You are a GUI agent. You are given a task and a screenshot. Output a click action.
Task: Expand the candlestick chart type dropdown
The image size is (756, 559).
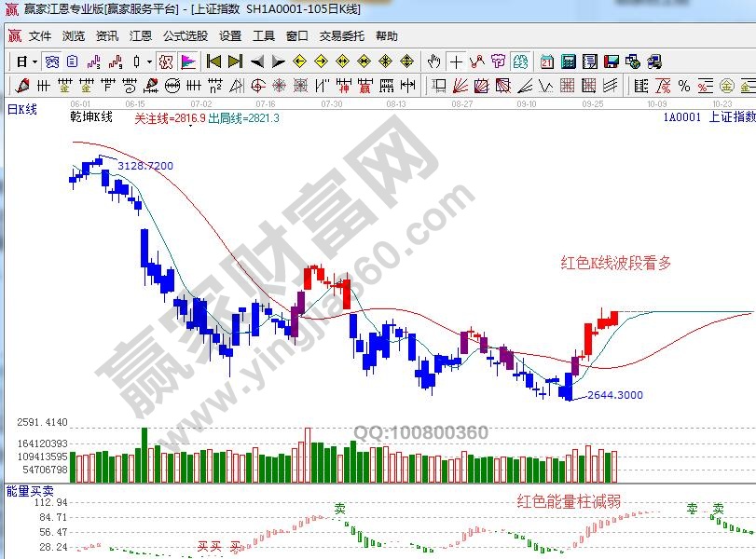click(149, 62)
